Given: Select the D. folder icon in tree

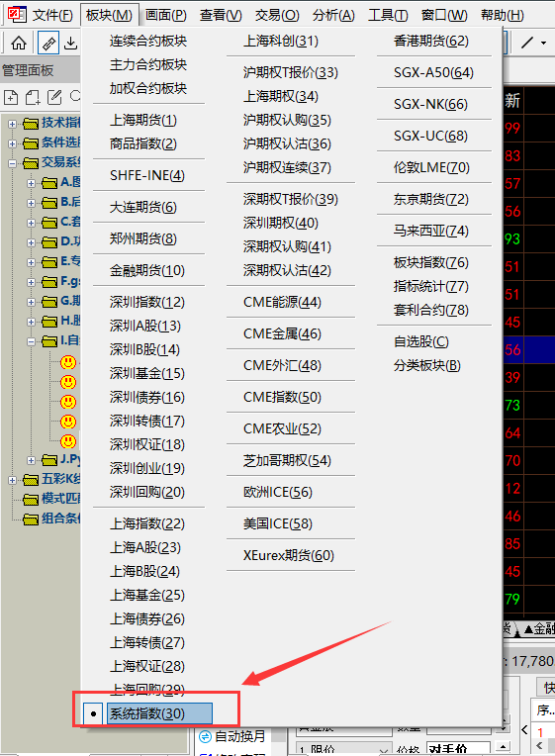Looking at the screenshot, I should [x=49, y=242].
